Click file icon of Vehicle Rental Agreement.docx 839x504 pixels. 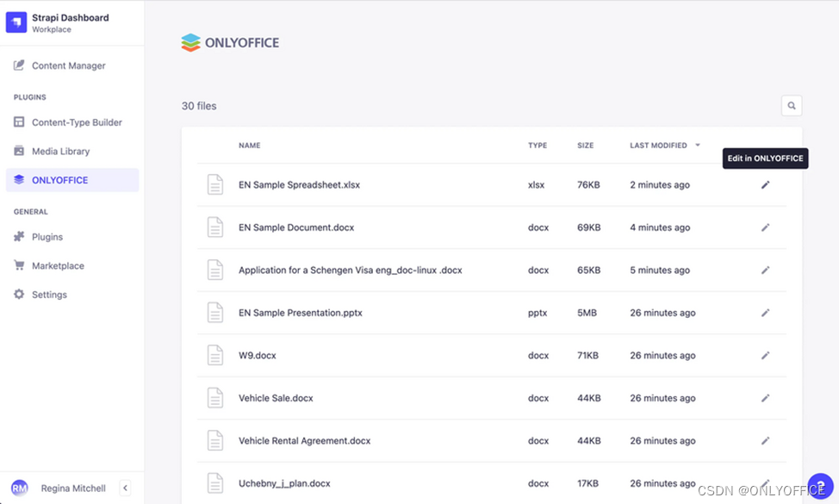pyautogui.click(x=215, y=441)
